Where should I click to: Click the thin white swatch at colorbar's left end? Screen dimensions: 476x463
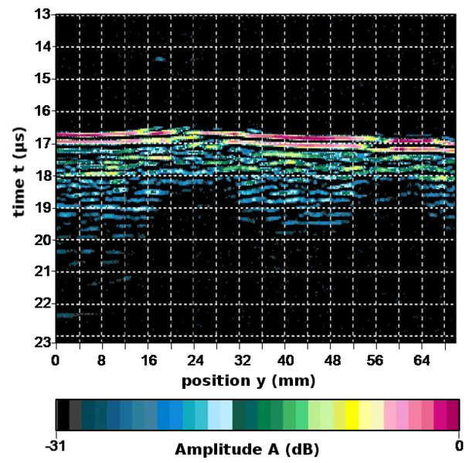click(57, 414)
